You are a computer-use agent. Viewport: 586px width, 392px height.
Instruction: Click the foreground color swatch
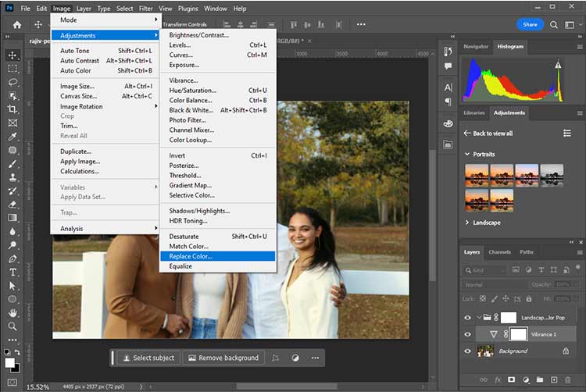pos(9,362)
